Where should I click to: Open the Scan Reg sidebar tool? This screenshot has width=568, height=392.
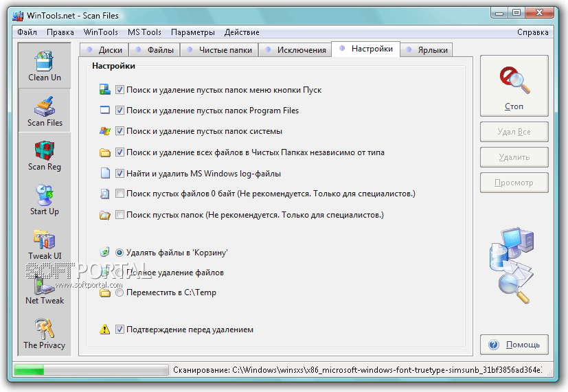[45, 156]
